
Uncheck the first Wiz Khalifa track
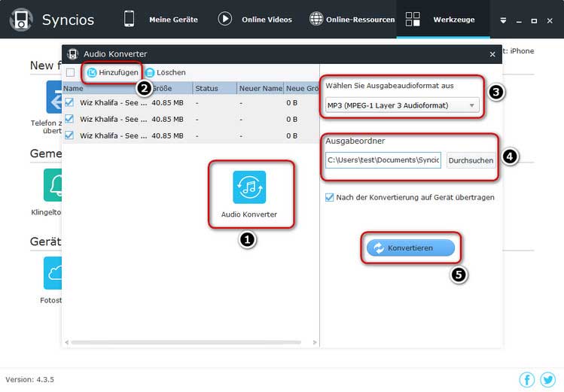coord(70,102)
